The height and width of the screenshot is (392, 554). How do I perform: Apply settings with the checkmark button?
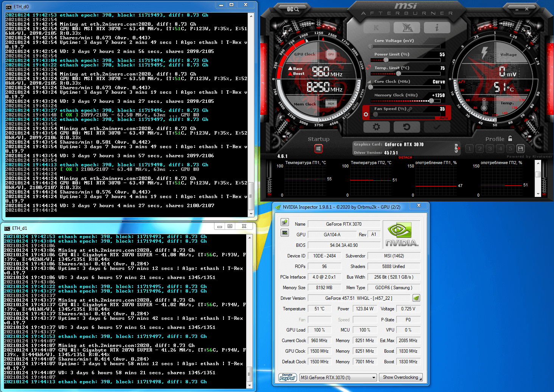[x=437, y=127]
